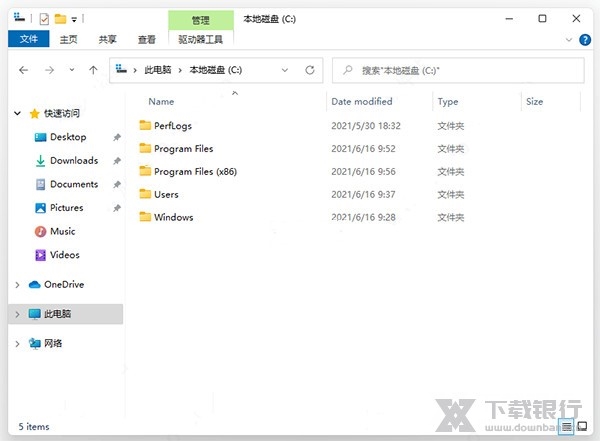Open Pictures in quick access
This screenshot has height=441, width=600.
(67, 207)
